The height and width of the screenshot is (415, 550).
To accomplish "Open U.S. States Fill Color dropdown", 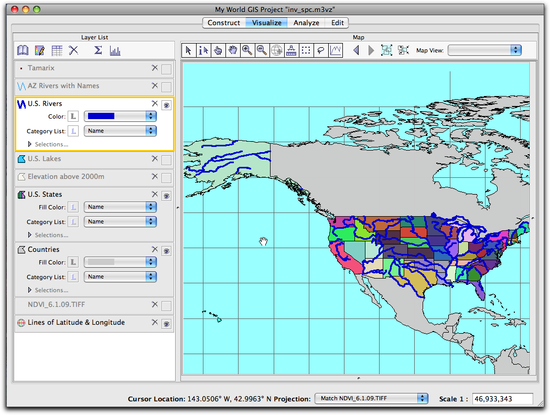I will [x=120, y=207].
